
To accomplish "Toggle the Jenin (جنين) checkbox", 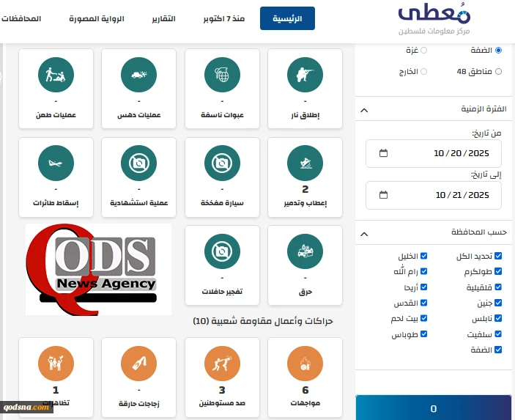I will pyautogui.click(x=498, y=303).
